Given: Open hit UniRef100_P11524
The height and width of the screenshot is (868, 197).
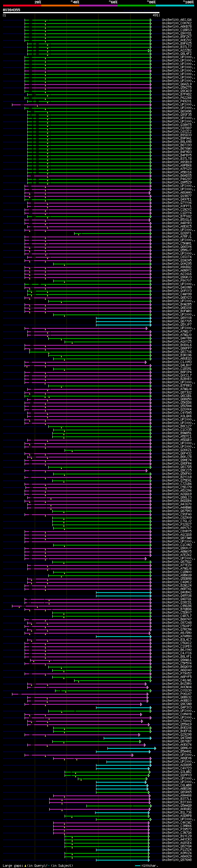Looking at the screenshot, I should click(x=177, y=850).
